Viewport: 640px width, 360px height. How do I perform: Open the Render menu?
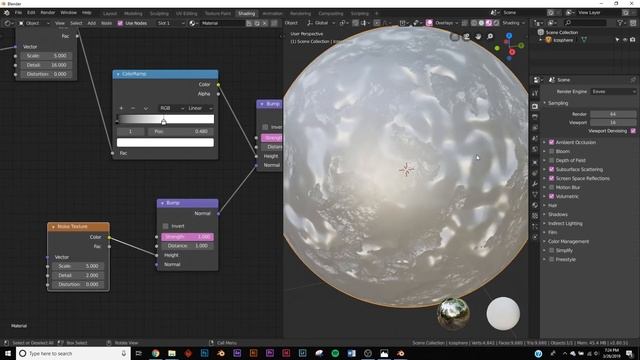(x=48, y=13)
